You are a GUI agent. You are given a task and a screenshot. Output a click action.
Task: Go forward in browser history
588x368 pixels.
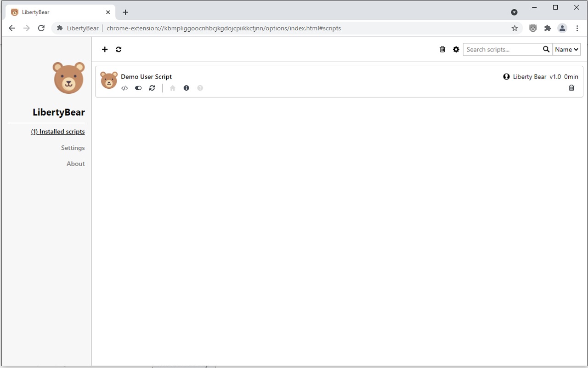27,28
